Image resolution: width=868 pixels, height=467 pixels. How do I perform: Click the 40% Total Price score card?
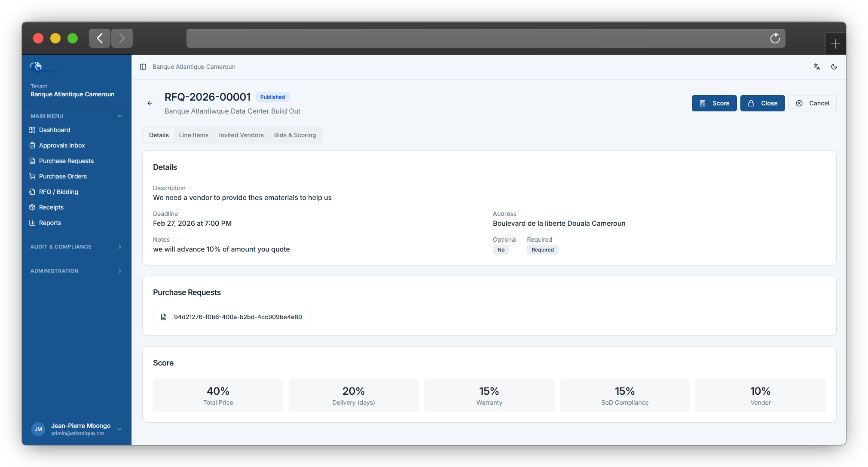[218, 395]
